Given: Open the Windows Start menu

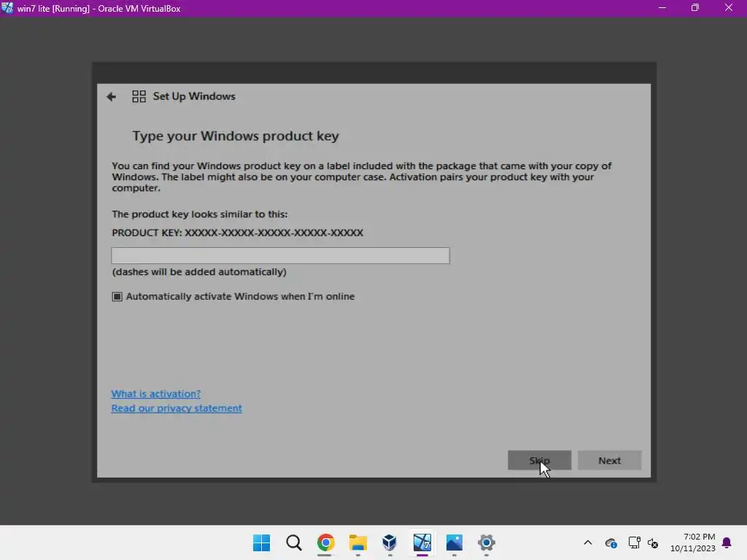Looking at the screenshot, I should [x=261, y=542].
